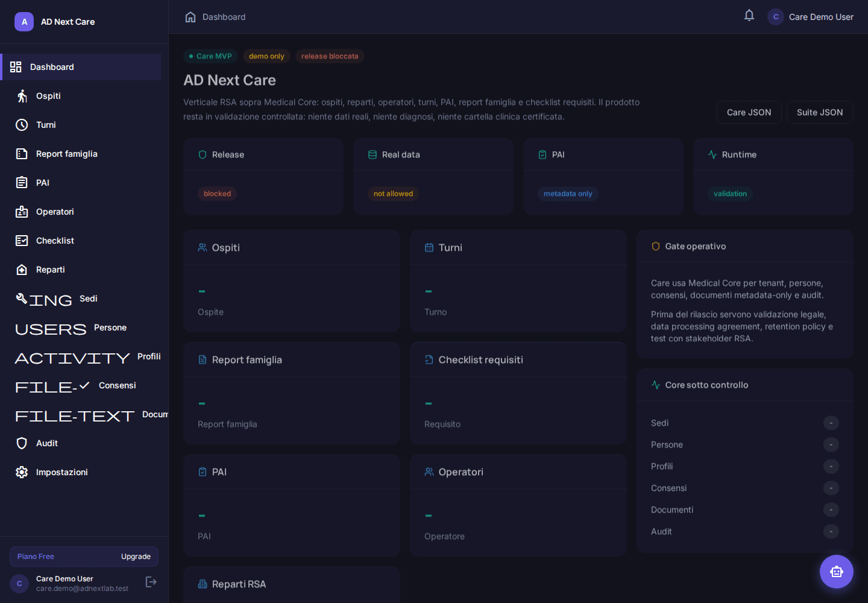Open the Care Demo User avatar in header

[776, 17]
